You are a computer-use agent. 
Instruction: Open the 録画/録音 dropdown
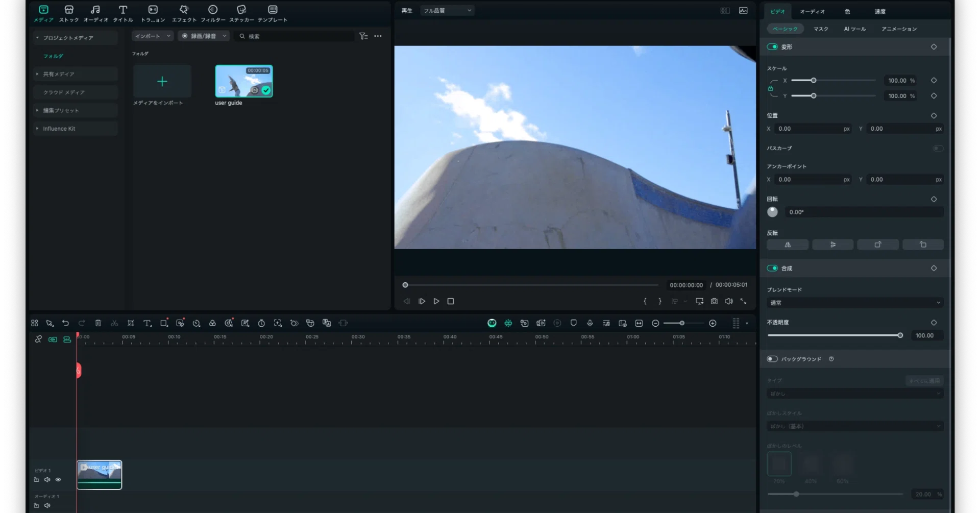(x=203, y=36)
